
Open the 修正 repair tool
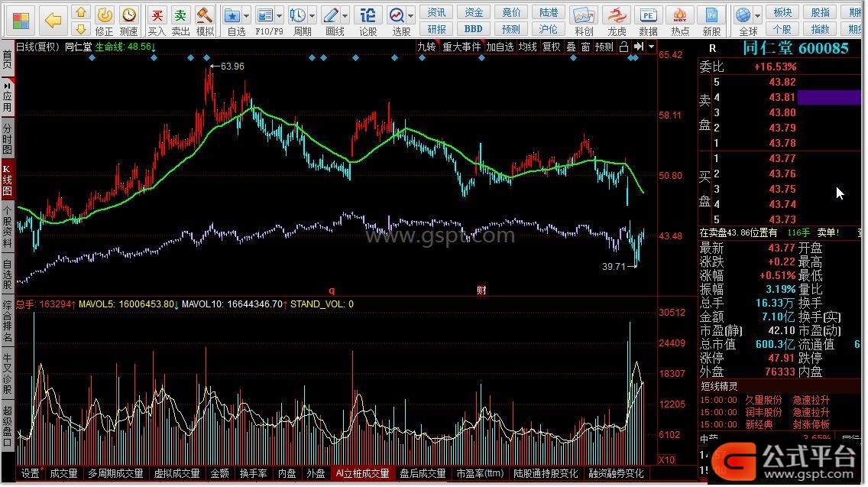pyautogui.click(x=104, y=21)
